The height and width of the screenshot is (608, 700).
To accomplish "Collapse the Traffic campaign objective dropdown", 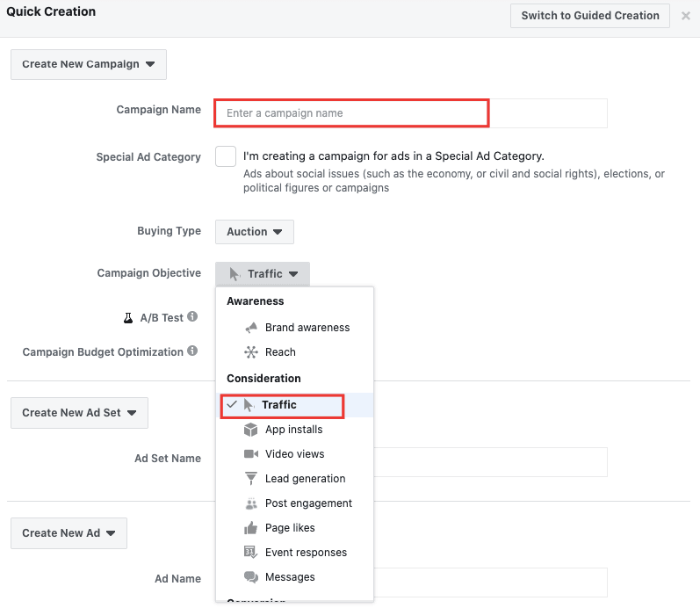I will click(x=263, y=274).
